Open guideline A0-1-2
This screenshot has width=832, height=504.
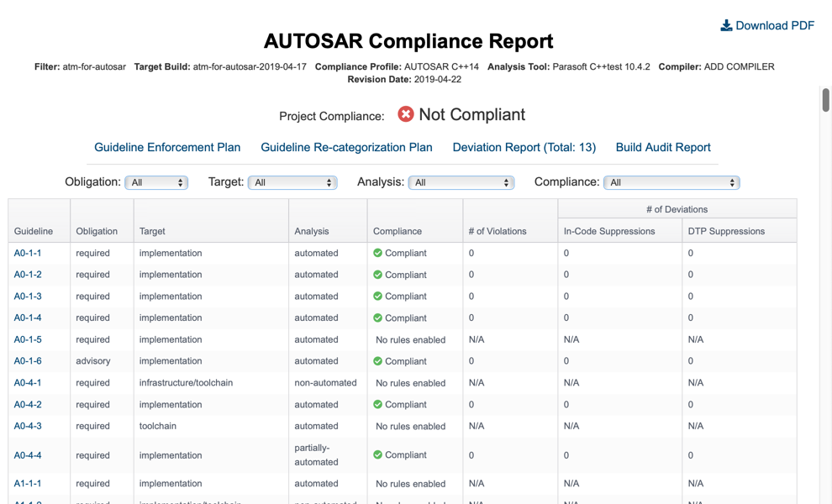coord(28,275)
